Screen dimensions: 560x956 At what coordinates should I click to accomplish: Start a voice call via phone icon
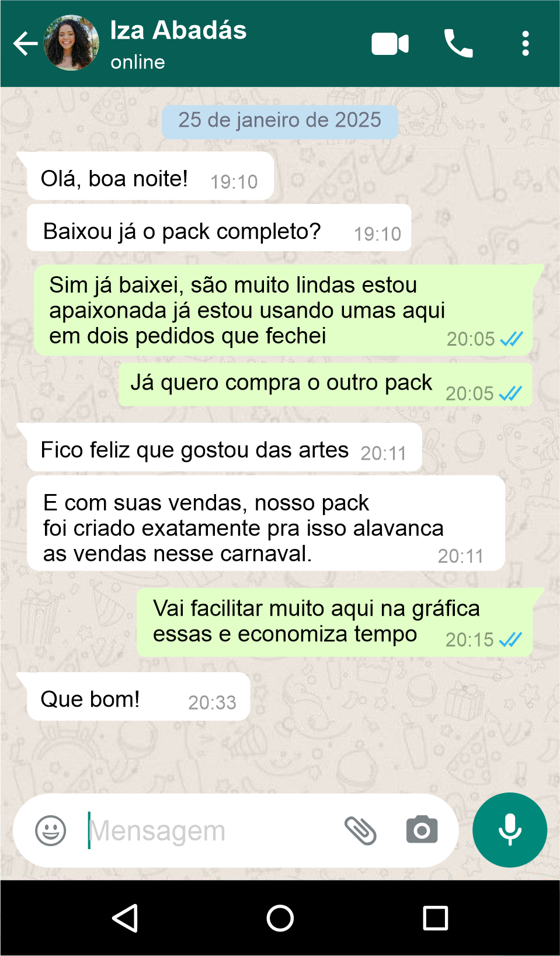point(458,43)
